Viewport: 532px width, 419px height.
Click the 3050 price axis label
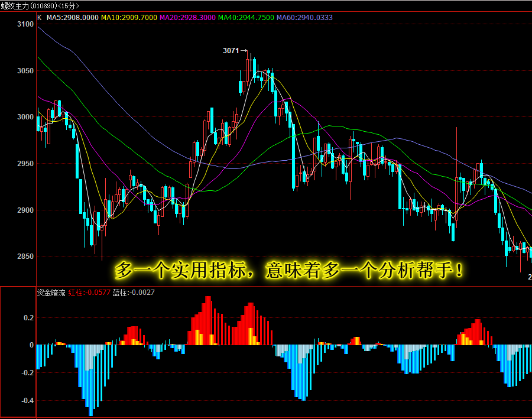pyautogui.click(x=26, y=70)
